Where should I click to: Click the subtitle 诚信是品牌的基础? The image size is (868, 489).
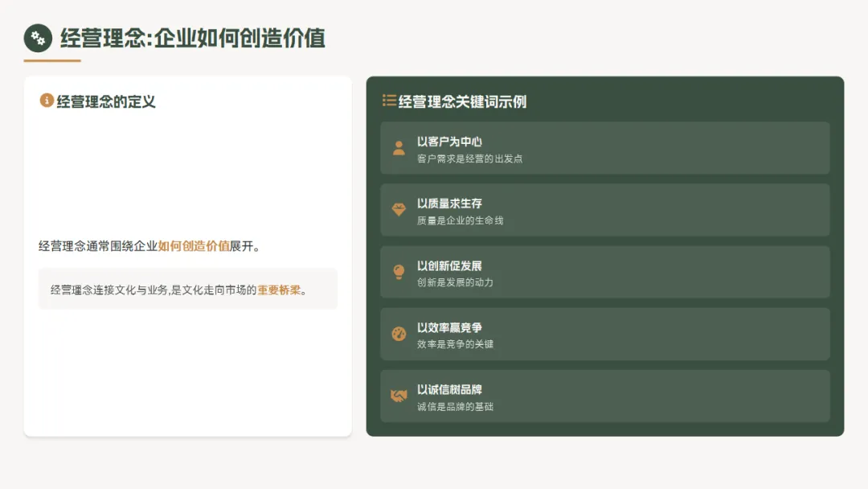point(455,406)
